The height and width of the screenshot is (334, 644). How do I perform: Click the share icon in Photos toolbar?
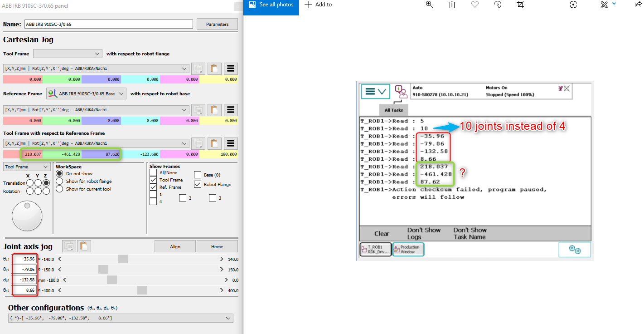(638, 5)
